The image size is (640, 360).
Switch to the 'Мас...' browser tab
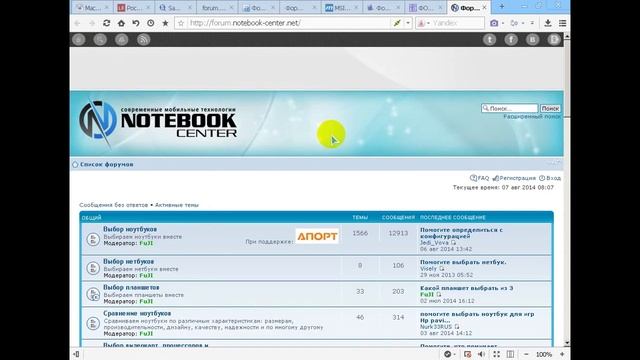click(92, 7)
